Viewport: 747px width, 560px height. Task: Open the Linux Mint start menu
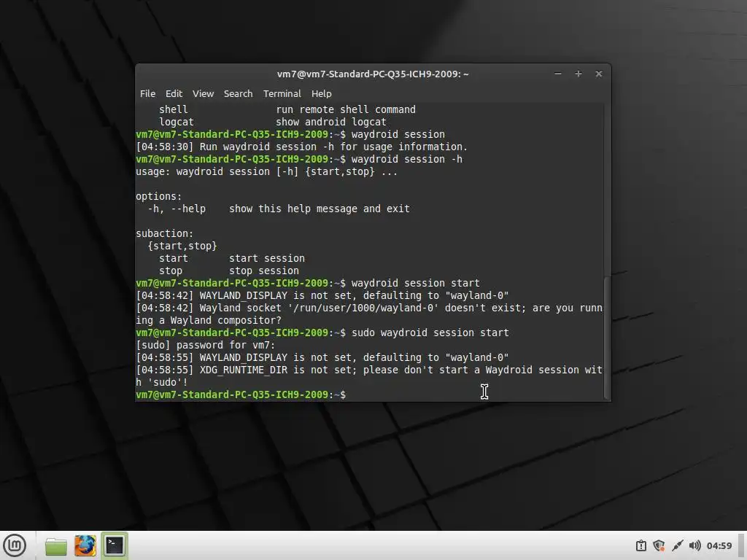[x=15, y=545]
